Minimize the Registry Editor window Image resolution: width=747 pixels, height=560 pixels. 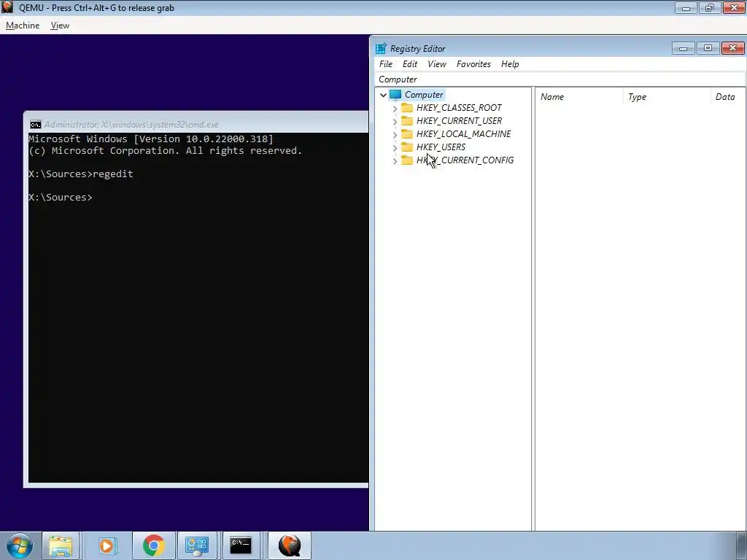[x=683, y=48]
